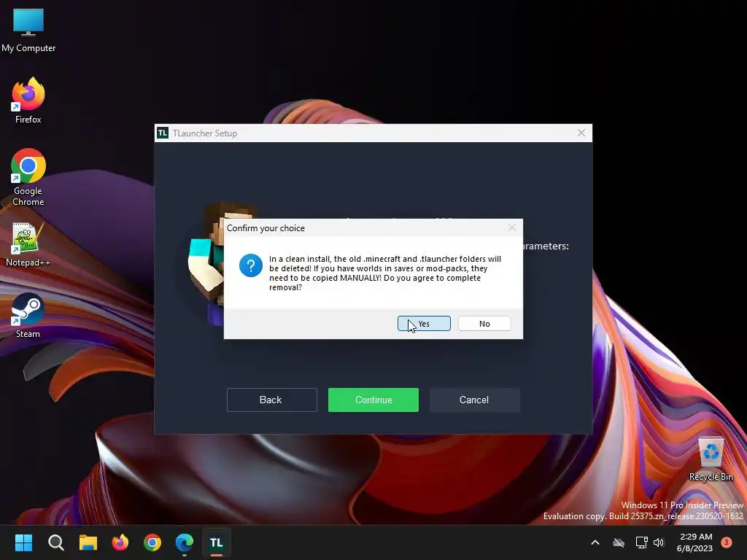
Task: Open My Computer desktop icon
Action: point(28,30)
